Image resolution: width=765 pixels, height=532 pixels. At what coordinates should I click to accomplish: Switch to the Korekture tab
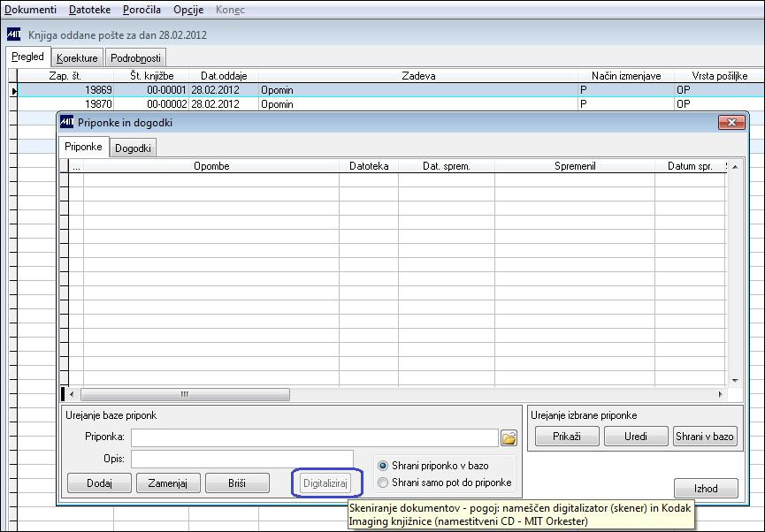coord(77,58)
